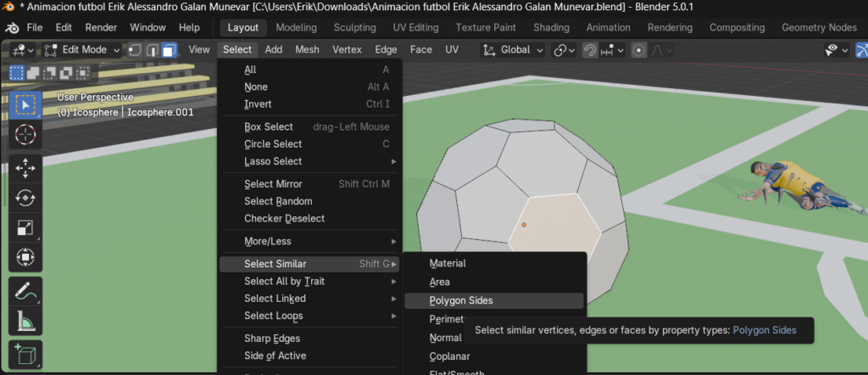Select the Transform tool

click(25, 258)
